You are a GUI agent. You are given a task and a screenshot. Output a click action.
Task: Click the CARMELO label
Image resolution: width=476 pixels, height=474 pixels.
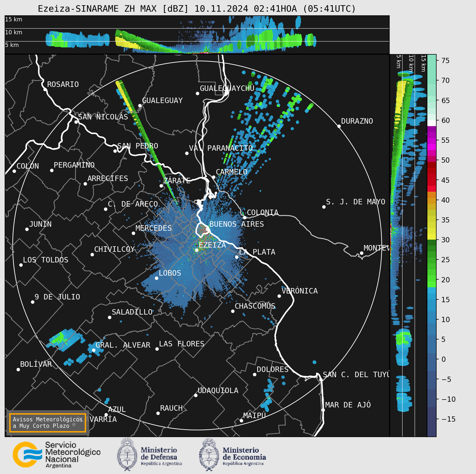(231, 172)
